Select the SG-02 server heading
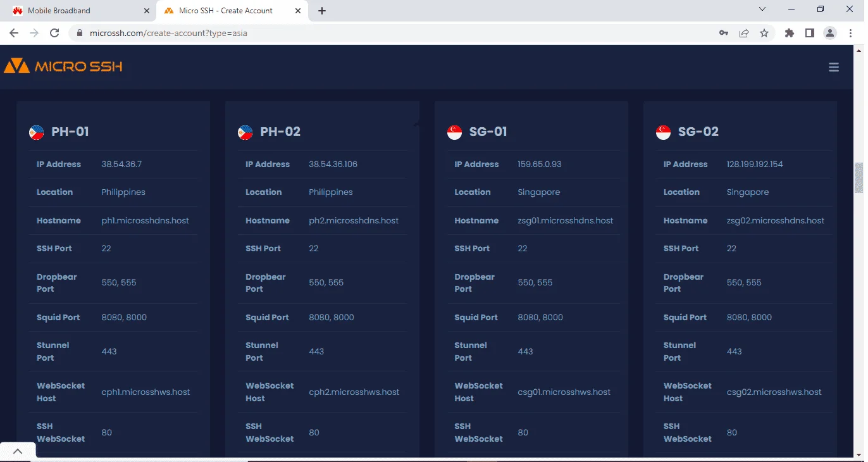 coord(698,132)
